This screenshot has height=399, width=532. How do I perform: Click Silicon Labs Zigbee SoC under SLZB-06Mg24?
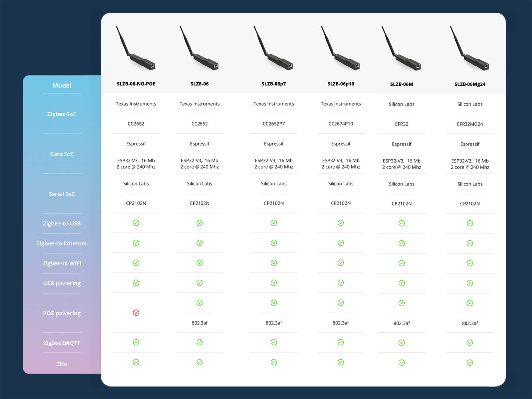[470, 104]
